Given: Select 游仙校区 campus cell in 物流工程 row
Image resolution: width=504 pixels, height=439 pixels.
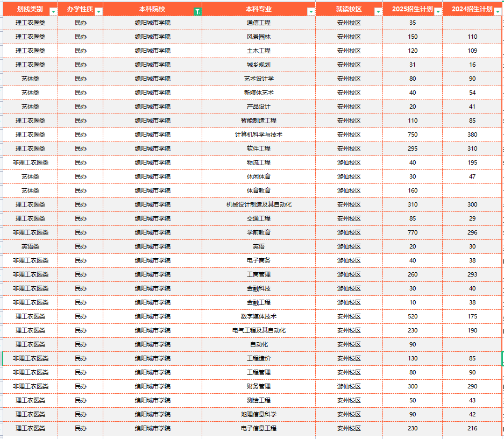Looking at the screenshot, I should [349, 162].
